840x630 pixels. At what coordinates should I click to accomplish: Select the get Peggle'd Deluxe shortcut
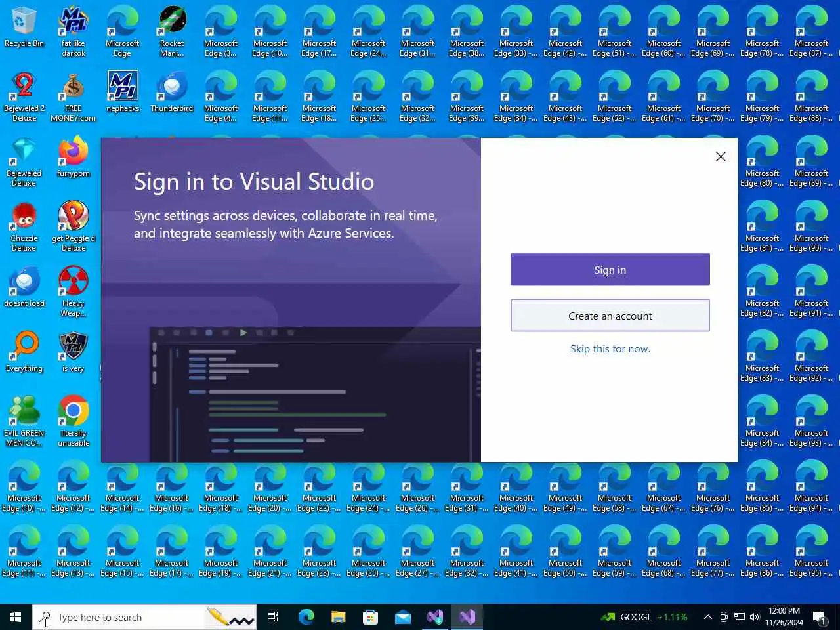coord(73,226)
